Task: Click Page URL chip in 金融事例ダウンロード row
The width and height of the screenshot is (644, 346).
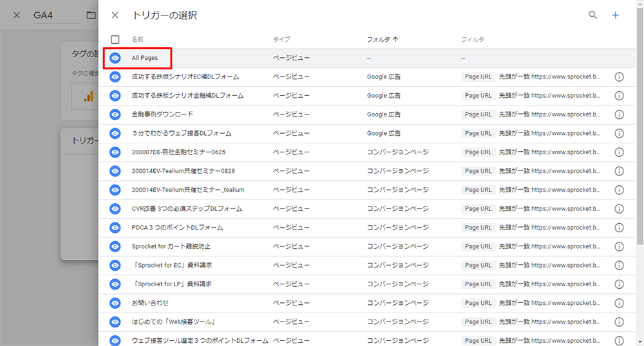Action: click(x=478, y=114)
